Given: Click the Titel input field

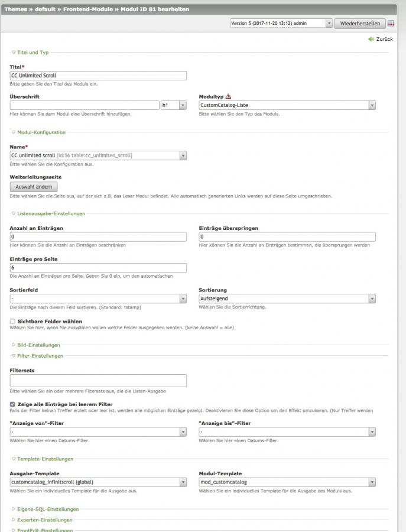Looking at the screenshot, I should tap(98, 76).
